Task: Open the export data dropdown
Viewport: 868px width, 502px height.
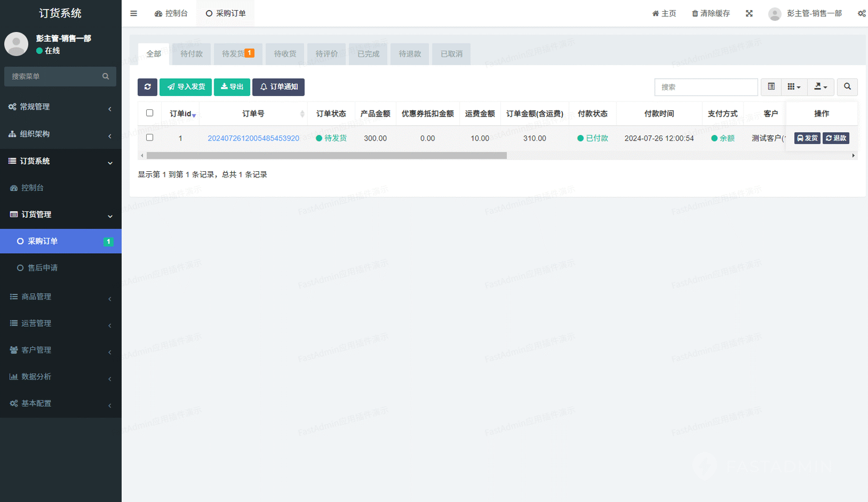Action: pos(820,87)
